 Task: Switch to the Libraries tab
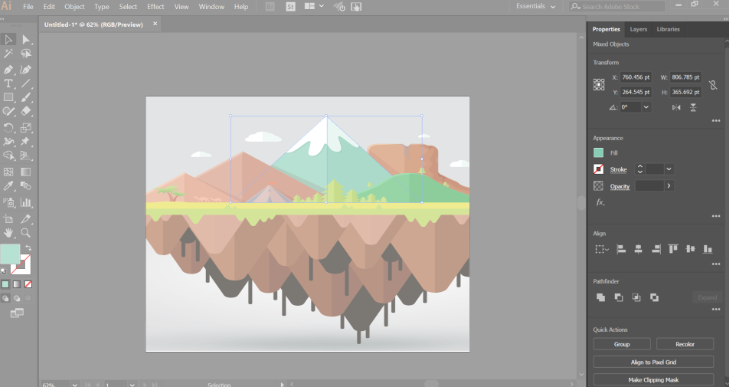click(668, 29)
